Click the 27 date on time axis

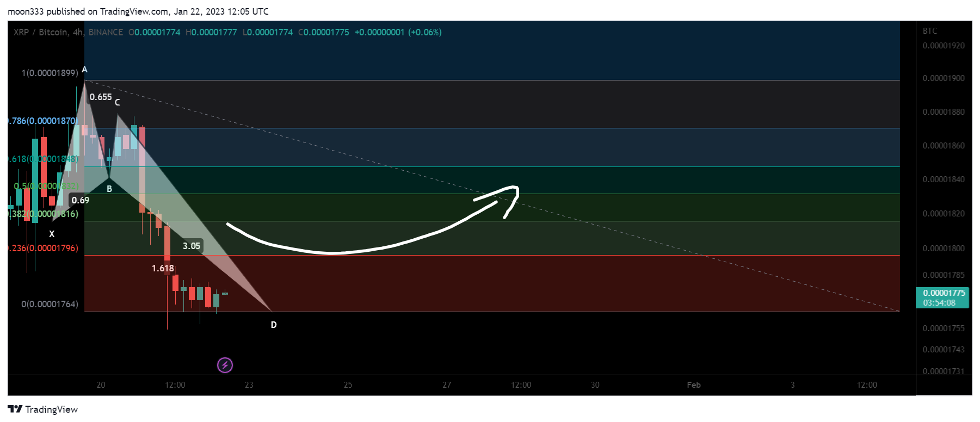tap(447, 385)
